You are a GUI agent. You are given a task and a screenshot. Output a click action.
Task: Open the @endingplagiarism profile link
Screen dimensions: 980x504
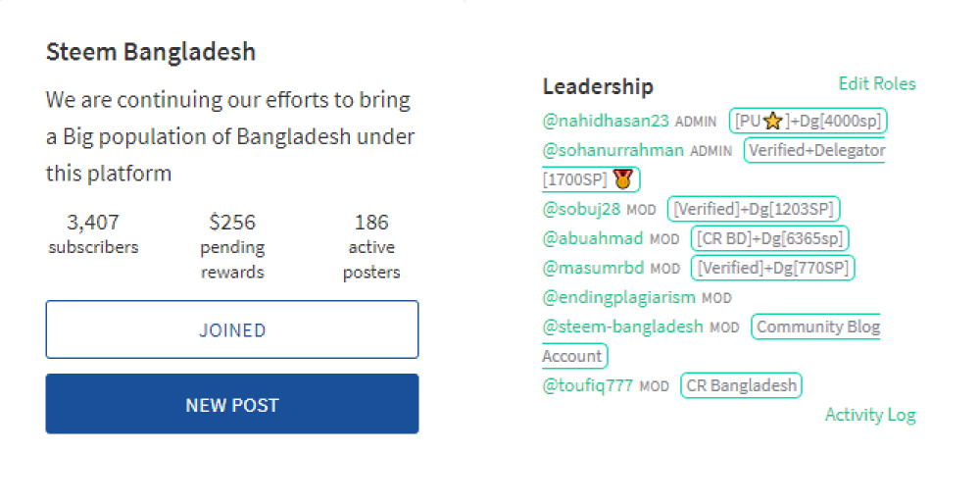pyautogui.click(x=618, y=297)
